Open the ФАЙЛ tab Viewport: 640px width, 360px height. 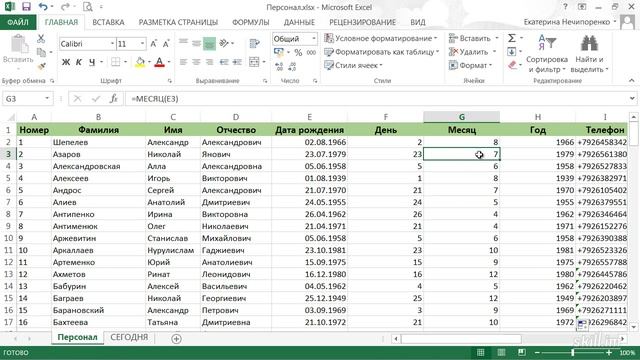pos(18,22)
